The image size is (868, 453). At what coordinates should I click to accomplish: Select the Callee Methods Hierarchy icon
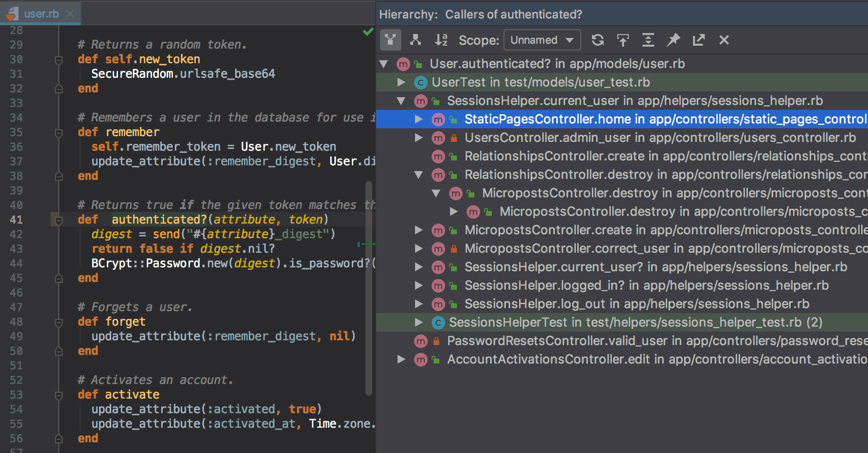(416, 40)
